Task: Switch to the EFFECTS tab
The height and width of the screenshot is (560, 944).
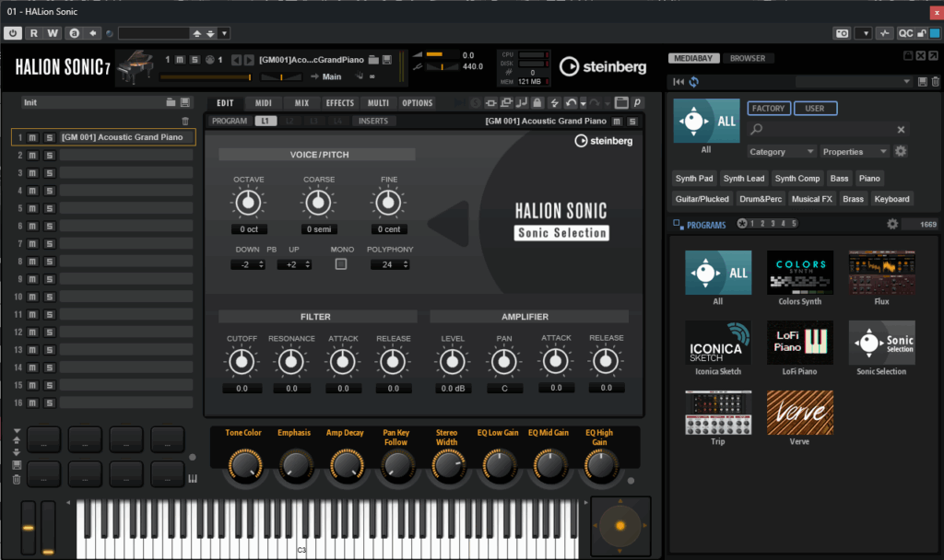Action: 339,103
